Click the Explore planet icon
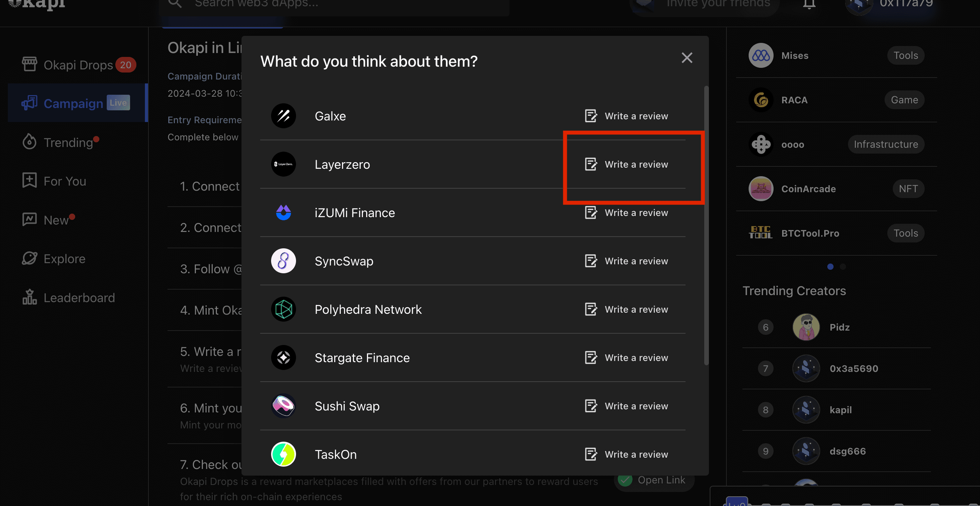This screenshot has height=506, width=980. (x=30, y=258)
